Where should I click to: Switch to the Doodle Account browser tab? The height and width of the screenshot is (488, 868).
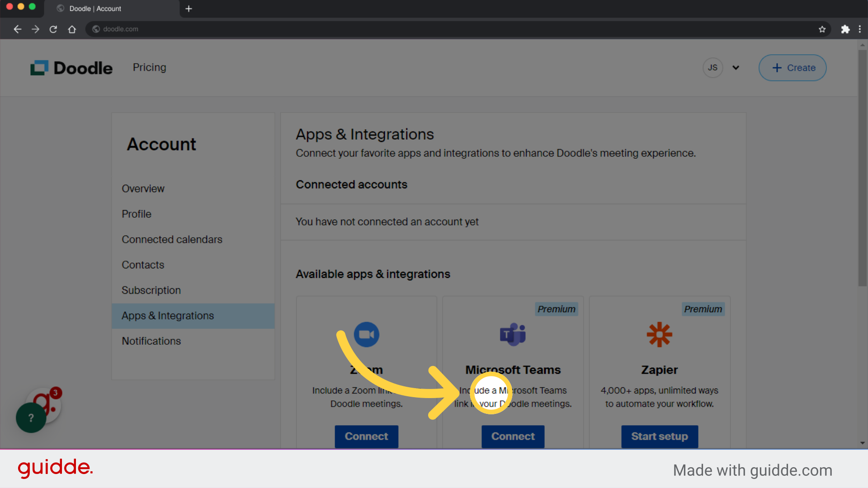click(95, 9)
